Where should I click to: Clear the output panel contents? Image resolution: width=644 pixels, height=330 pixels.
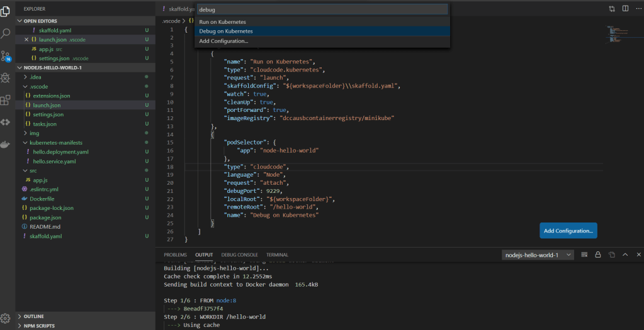584,255
